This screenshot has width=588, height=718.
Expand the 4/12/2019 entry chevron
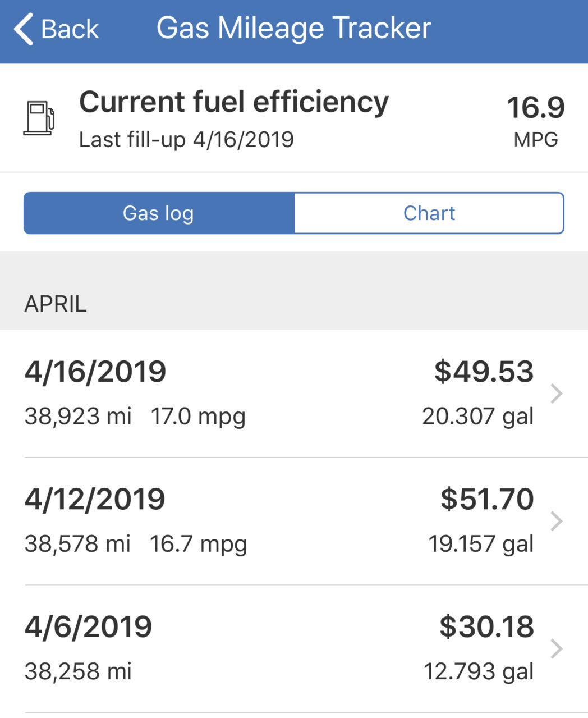tap(556, 521)
